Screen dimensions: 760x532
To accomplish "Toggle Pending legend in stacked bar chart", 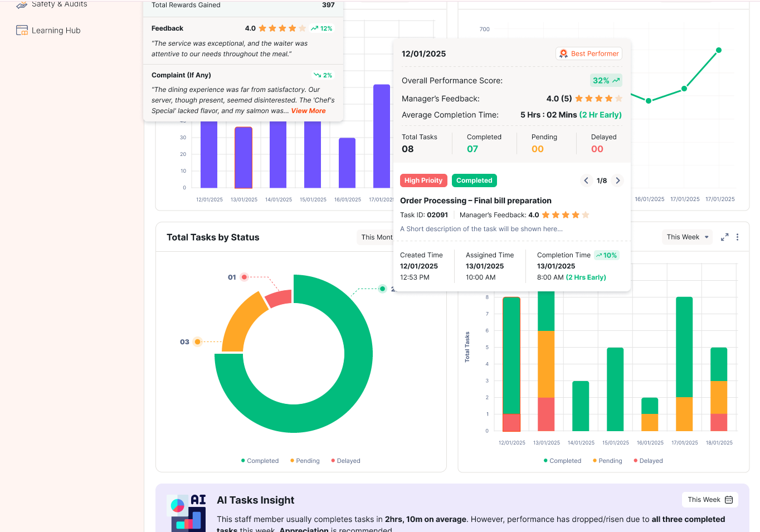I will tap(607, 461).
